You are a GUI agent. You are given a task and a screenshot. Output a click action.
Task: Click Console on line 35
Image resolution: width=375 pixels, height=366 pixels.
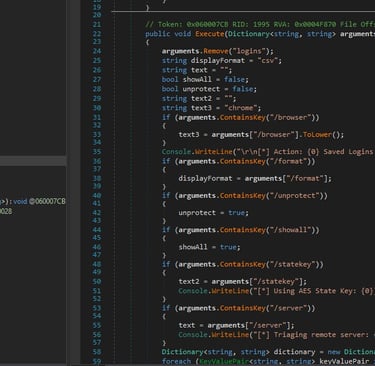tap(176, 152)
